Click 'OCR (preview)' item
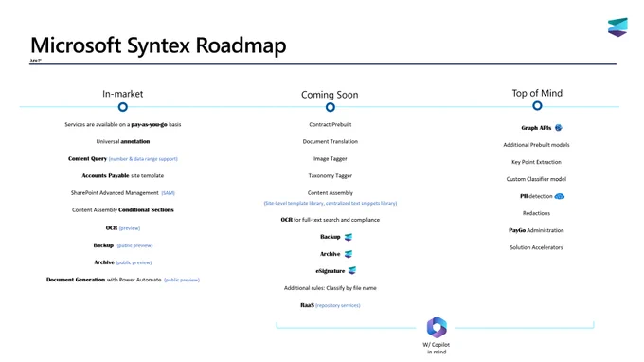The width and height of the screenshot is (644, 362). coord(123,228)
